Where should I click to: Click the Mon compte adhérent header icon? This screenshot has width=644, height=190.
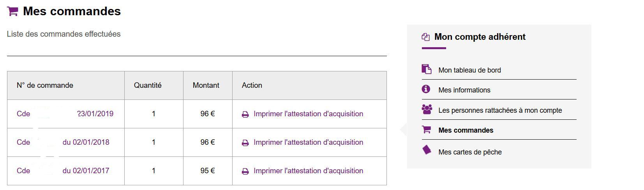pos(425,37)
